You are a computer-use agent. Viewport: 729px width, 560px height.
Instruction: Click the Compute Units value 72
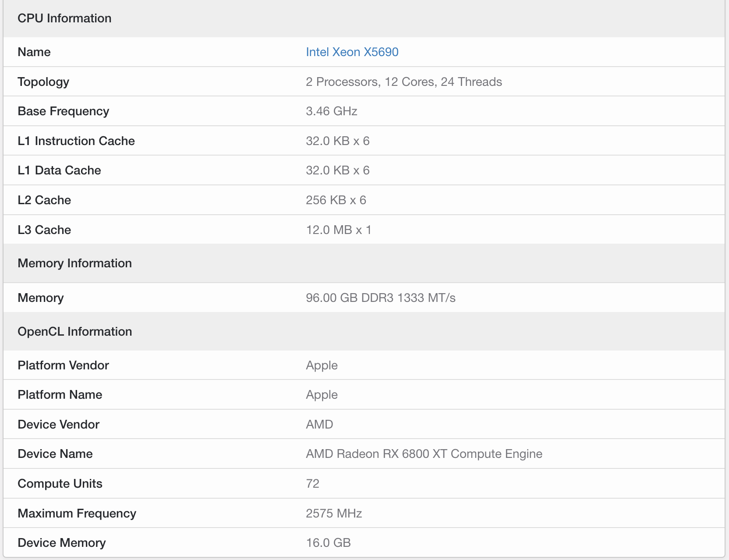pyautogui.click(x=312, y=484)
